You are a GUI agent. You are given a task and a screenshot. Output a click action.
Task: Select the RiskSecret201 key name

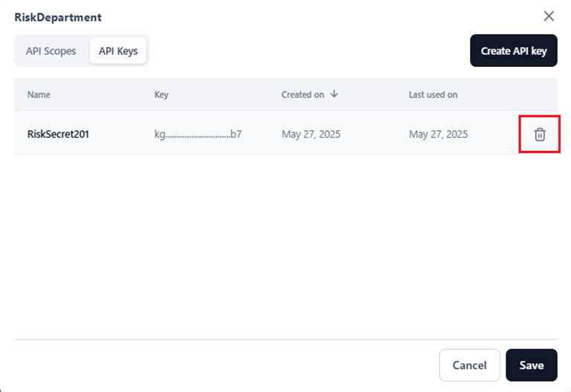click(x=58, y=135)
